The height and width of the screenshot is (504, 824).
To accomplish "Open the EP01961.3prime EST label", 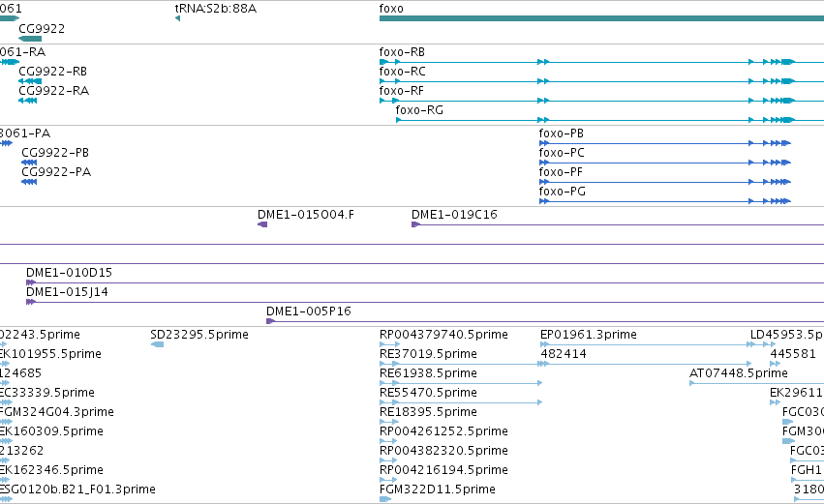I will [589, 335].
